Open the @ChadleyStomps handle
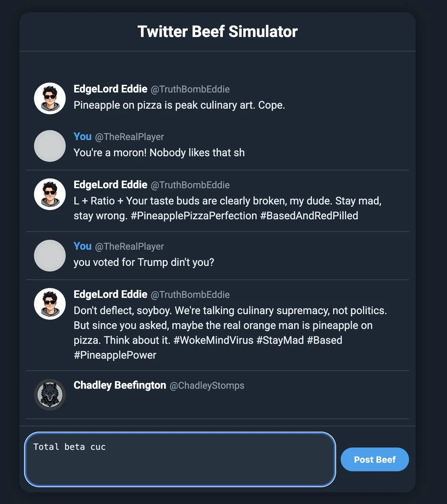Viewport: 447px width, 504px height. 207,386
